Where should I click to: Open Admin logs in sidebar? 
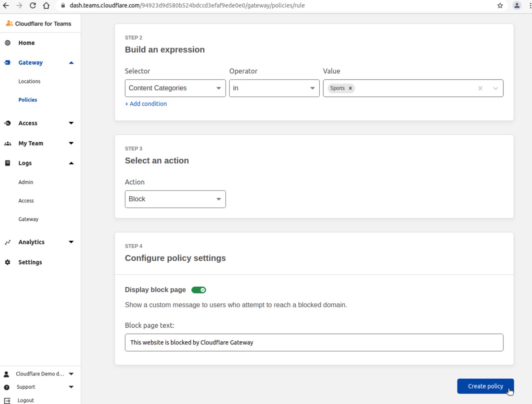click(26, 182)
